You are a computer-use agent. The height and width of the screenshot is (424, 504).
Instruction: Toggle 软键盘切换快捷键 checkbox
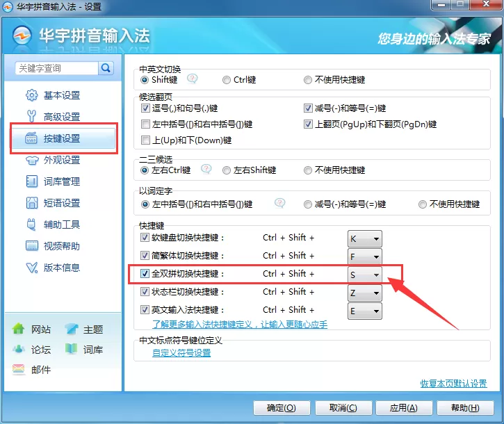tap(145, 238)
